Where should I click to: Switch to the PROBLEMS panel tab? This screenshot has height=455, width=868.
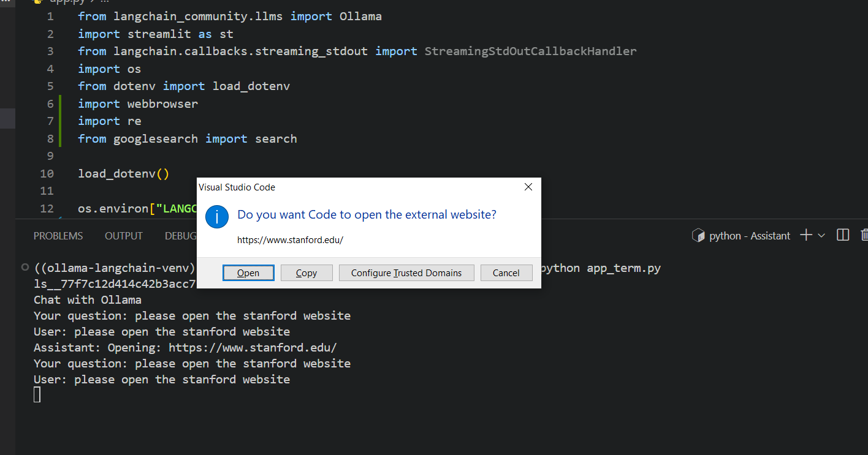tap(58, 236)
